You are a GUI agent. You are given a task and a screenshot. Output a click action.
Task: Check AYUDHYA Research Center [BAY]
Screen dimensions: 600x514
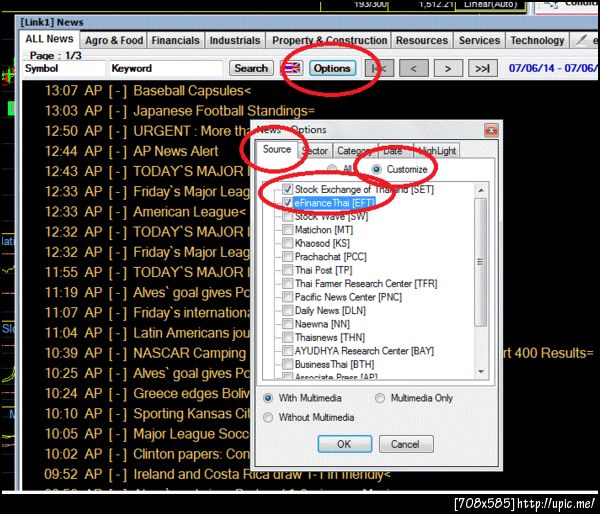287,351
